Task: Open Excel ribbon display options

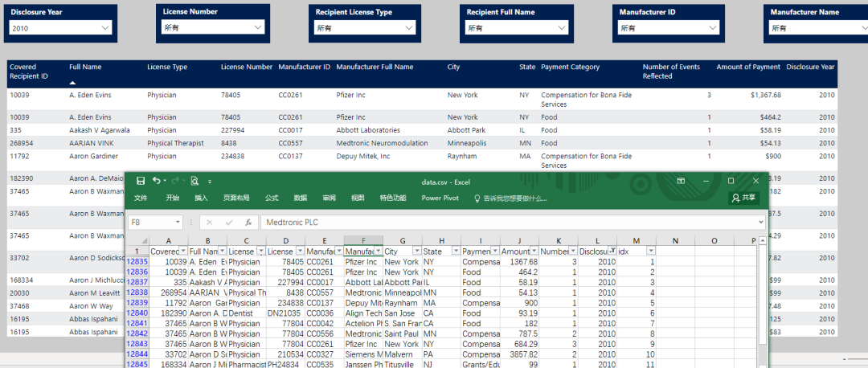Action: point(681,181)
